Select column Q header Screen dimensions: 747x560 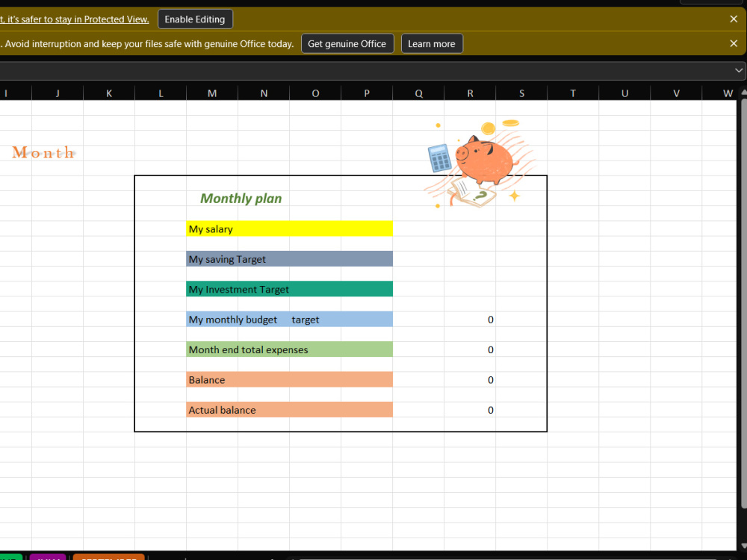point(418,93)
